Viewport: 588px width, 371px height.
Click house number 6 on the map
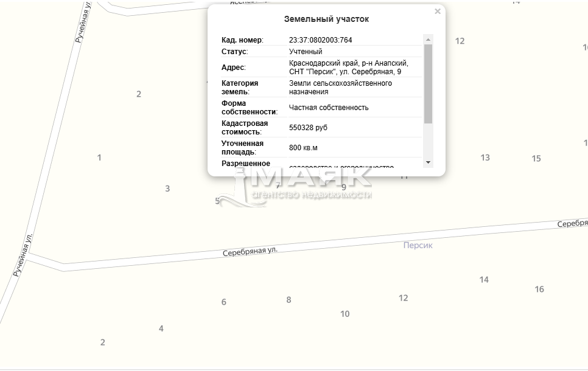point(223,302)
